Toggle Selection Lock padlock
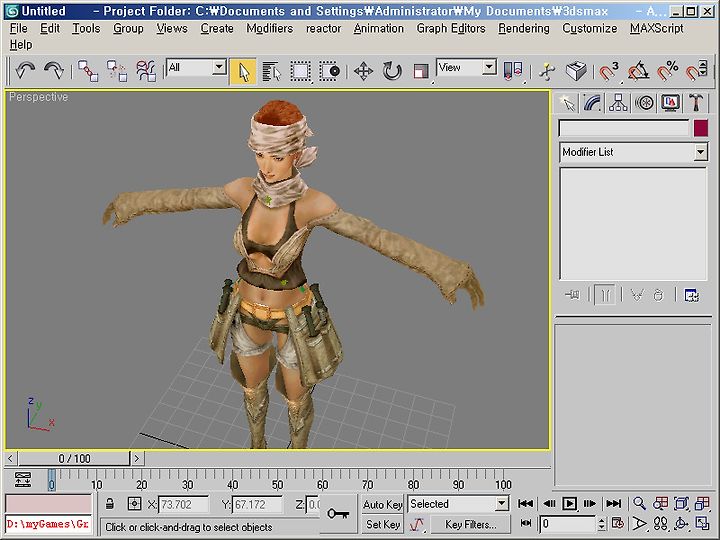This screenshot has height=540, width=720. 109,504
